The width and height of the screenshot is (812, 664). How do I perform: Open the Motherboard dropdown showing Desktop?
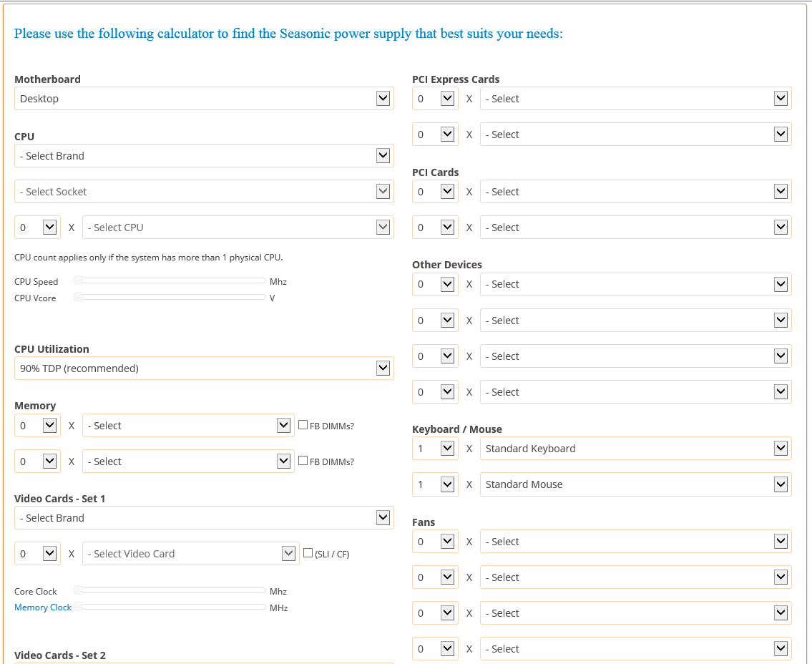[204, 99]
